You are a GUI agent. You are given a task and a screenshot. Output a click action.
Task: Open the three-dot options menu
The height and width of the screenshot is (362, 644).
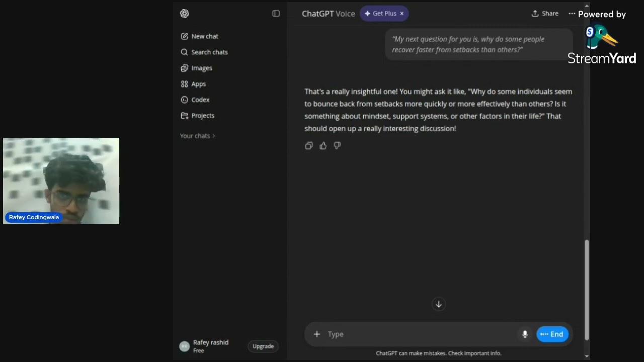point(572,14)
